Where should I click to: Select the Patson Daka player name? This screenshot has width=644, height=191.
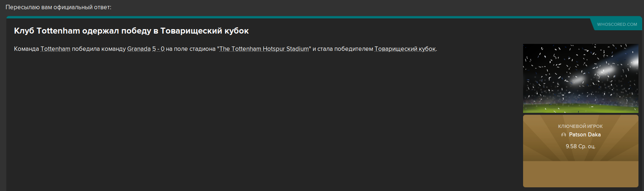click(x=585, y=135)
